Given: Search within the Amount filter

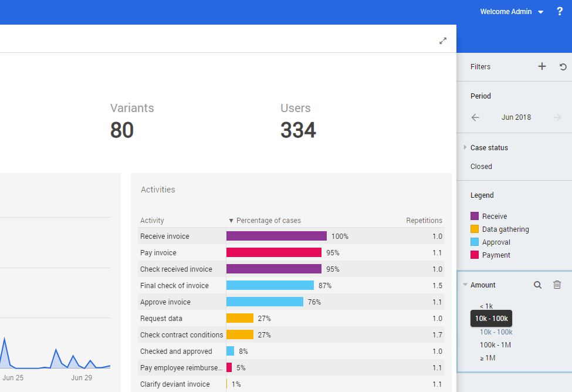Looking at the screenshot, I should click(x=537, y=285).
